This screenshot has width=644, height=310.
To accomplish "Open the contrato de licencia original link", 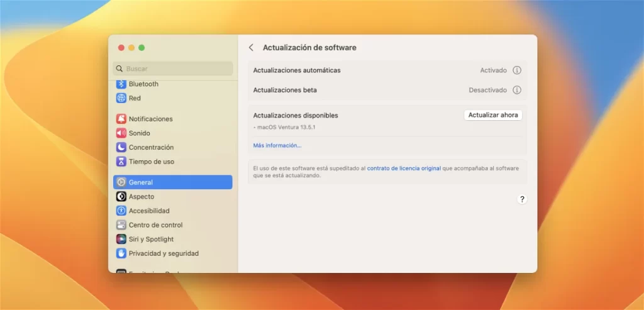I will click(x=404, y=169).
